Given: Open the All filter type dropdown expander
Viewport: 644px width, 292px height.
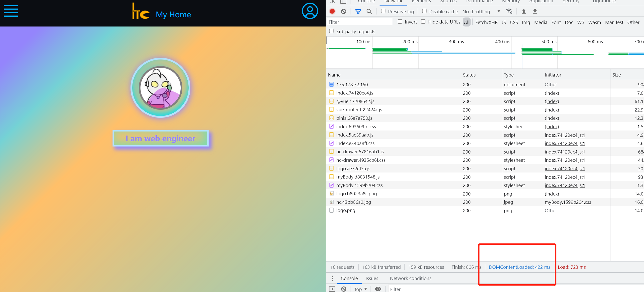Looking at the screenshot, I should click(x=467, y=22).
